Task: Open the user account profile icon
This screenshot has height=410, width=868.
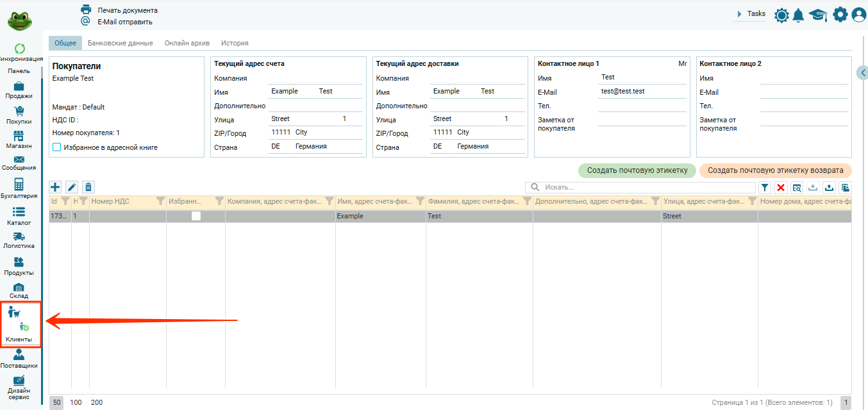Action: pyautogui.click(x=858, y=15)
